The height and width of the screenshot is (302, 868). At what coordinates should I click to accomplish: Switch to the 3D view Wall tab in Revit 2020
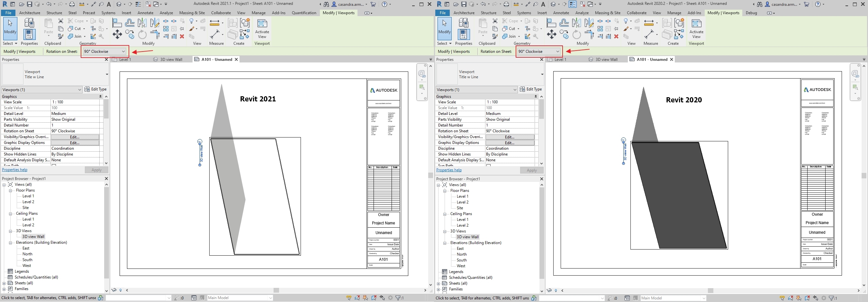pyautogui.click(x=606, y=60)
